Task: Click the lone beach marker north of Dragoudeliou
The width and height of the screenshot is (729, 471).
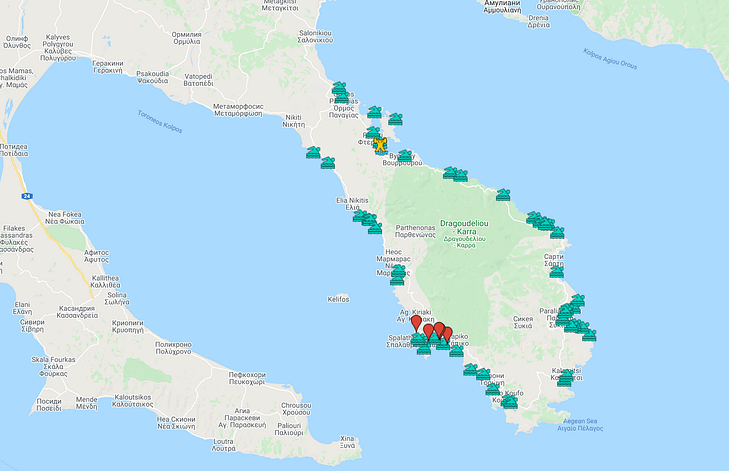Action: tap(503, 195)
